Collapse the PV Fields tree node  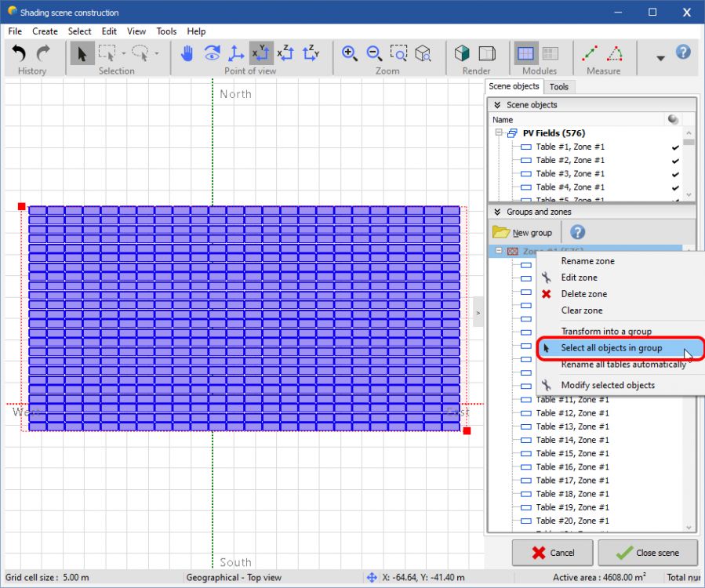(498, 133)
